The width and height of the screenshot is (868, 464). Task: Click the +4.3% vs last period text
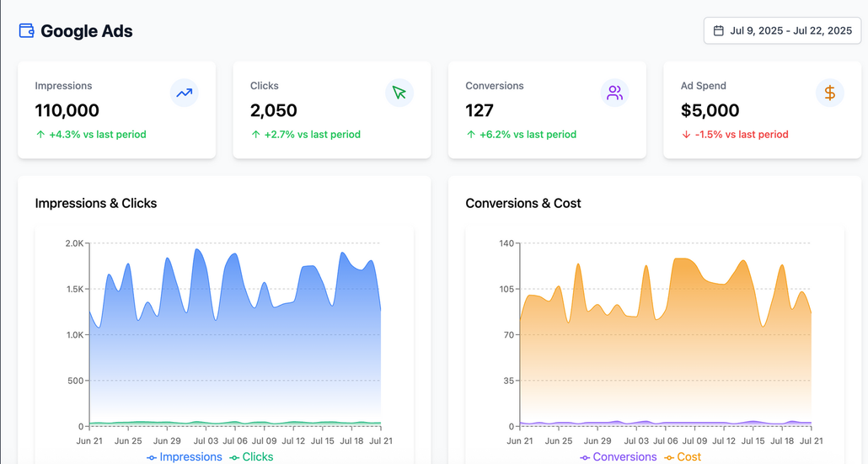(98, 135)
